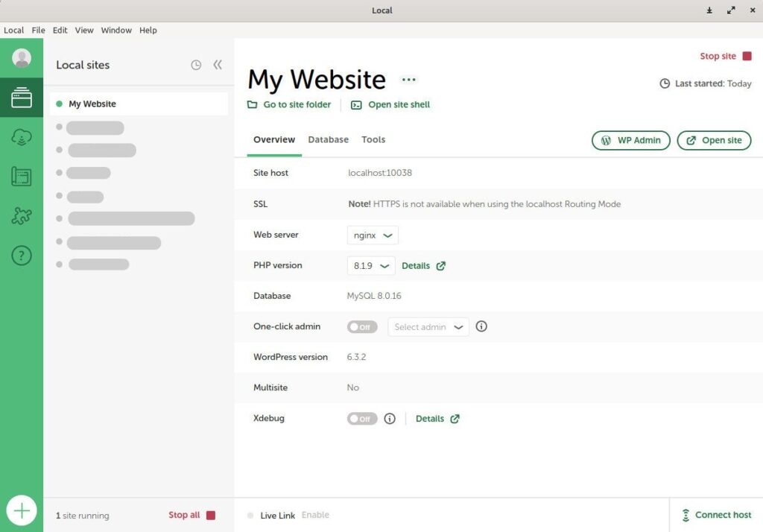Select My Website in sites list
This screenshot has width=763, height=532.
(x=92, y=104)
